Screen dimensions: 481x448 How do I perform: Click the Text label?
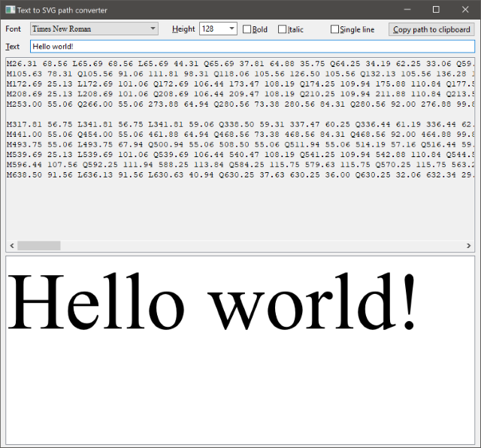pos(12,47)
